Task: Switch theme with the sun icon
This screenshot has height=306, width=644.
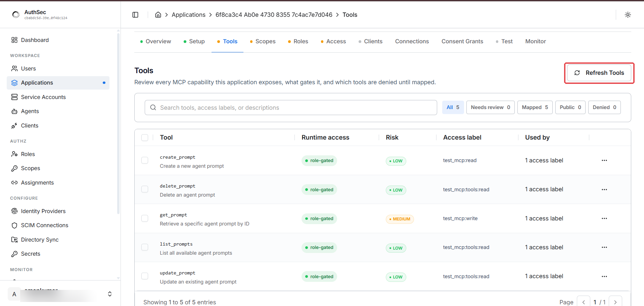Action: tap(628, 15)
